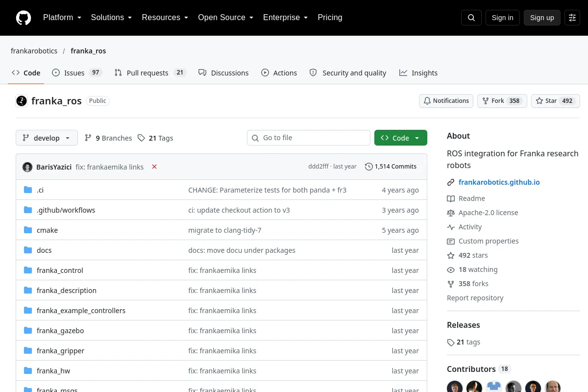Viewport: 588px width, 392px height.
Task: Click the docs folder icon
Action: (28, 250)
